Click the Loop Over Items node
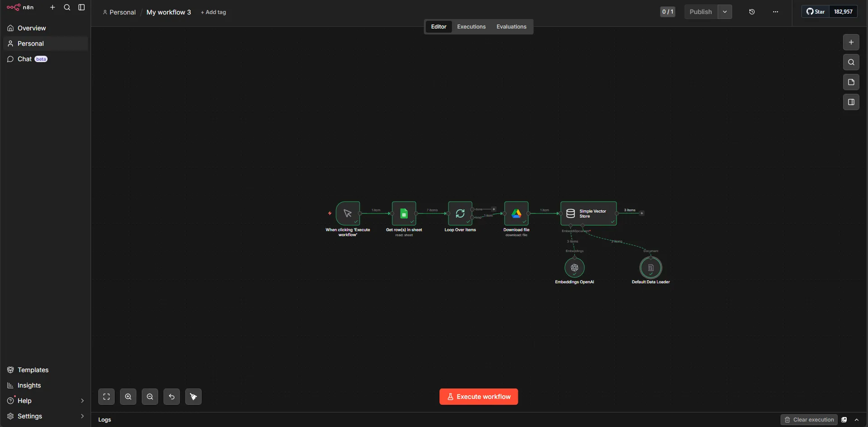Screen dimensions: 868x427 pyautogui.click(x=460, y=213)
